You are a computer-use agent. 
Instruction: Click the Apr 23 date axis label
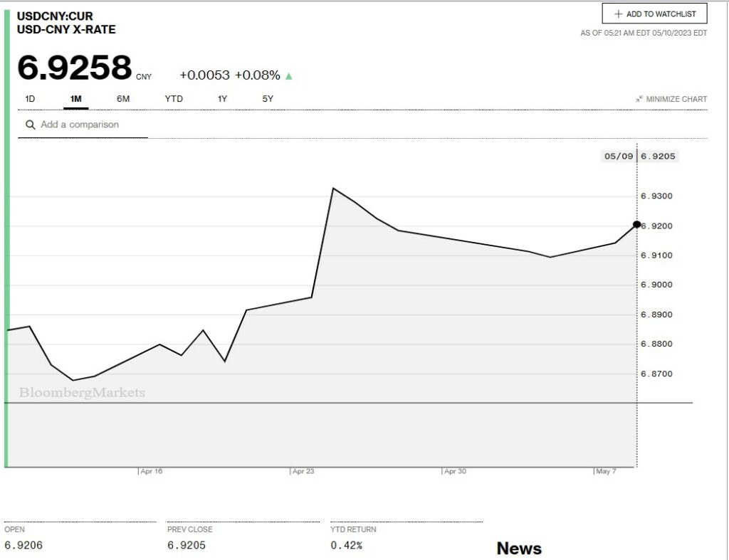click(x=303, y=471)
